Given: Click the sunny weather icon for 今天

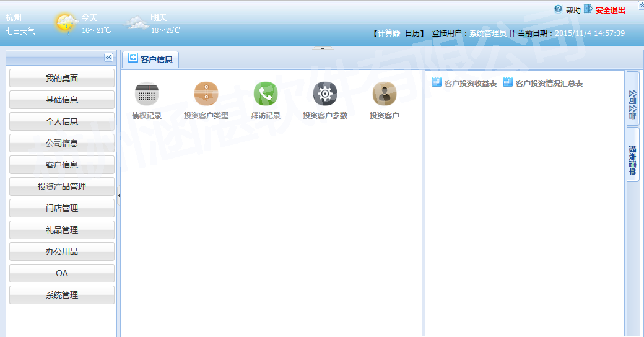Looking at the screenshot, I should [x=66, y=24].
